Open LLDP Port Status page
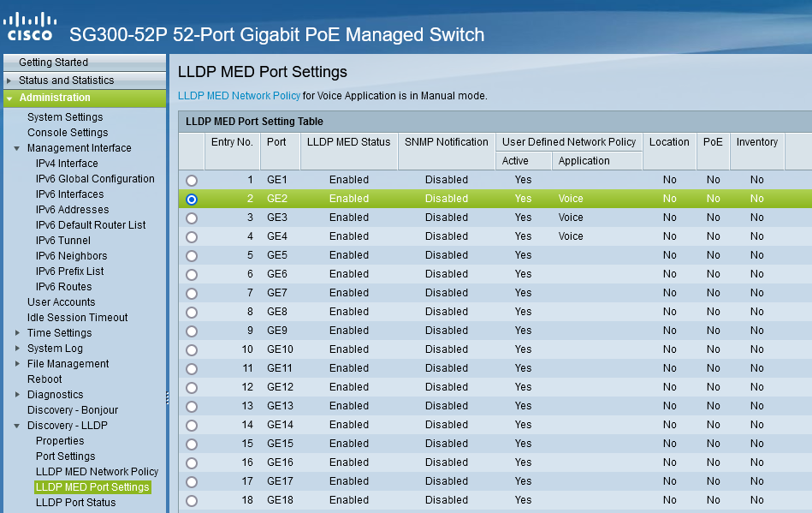812x513 pixels. pos(75,503)
